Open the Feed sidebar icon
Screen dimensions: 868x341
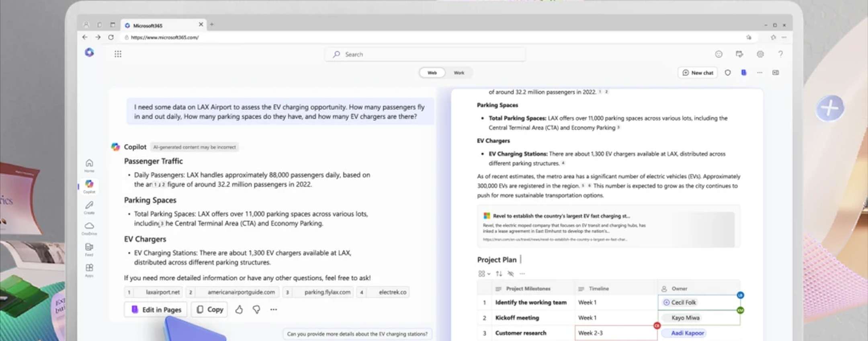pyautogui.click(x=89, y=249)
